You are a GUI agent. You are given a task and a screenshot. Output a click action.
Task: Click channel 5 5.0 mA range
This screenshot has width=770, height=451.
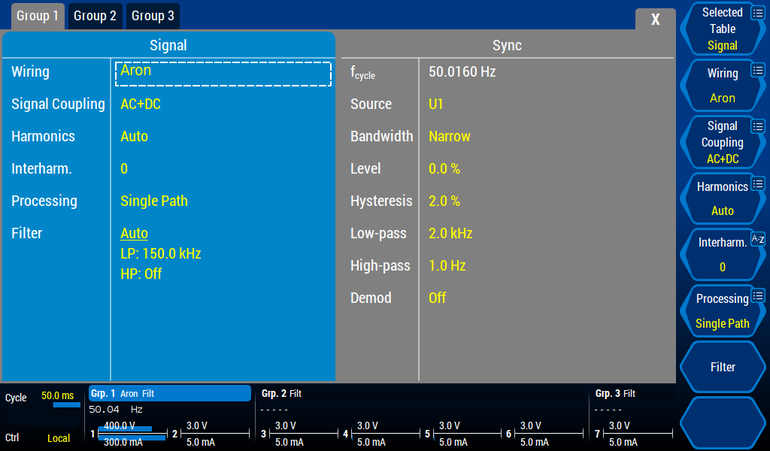tap(453, 442)
